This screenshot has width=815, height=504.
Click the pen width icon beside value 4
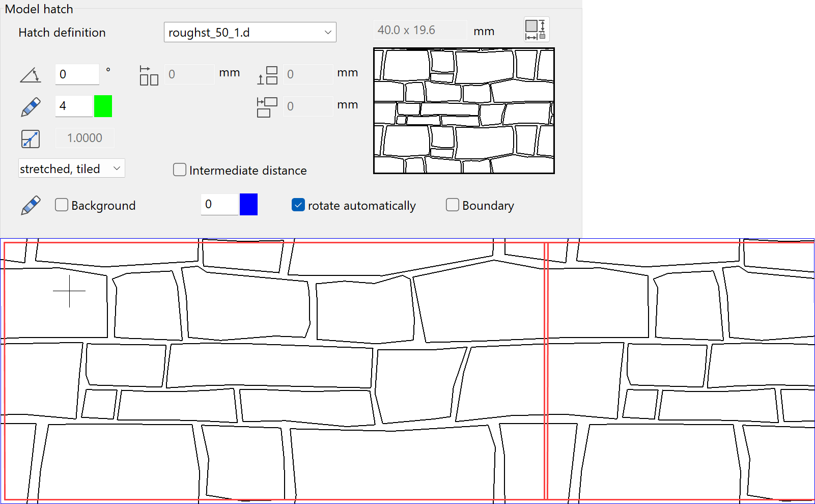click(30, 106)
